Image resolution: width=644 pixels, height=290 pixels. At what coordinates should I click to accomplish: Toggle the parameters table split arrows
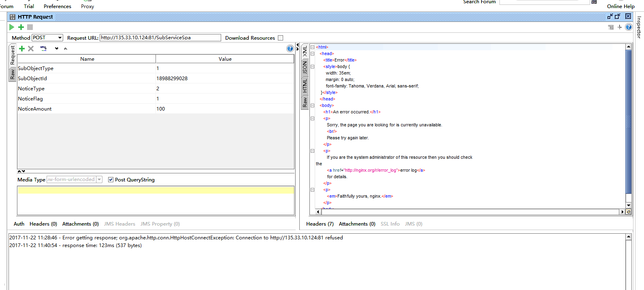pos(21,171)
